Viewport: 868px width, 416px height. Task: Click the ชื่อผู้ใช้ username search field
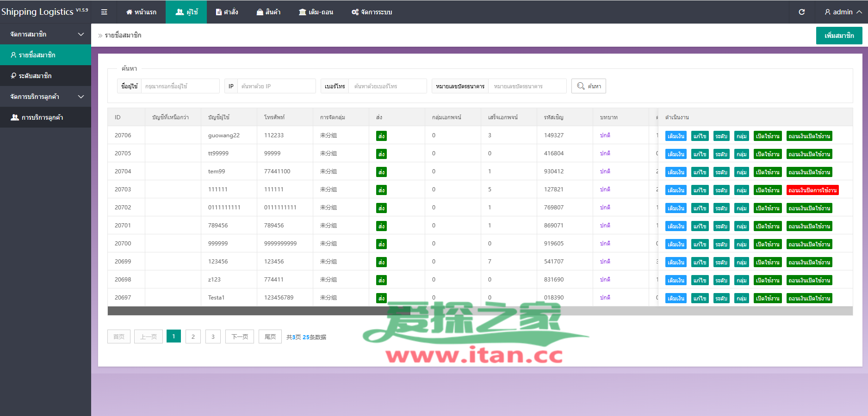coord(180,86)
